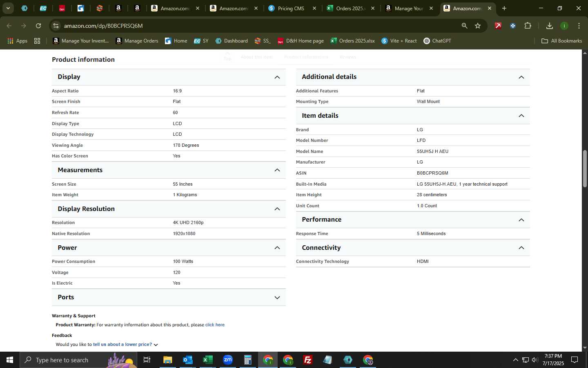The image size is (588, 368).
Task: Open the red arrow extension icon
Action: (x=498, y=26)
